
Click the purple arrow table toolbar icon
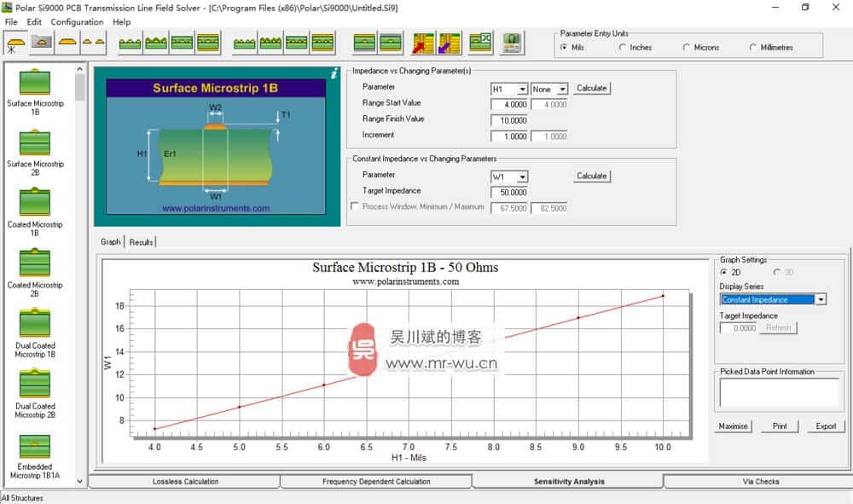click(x=450, y=43)
